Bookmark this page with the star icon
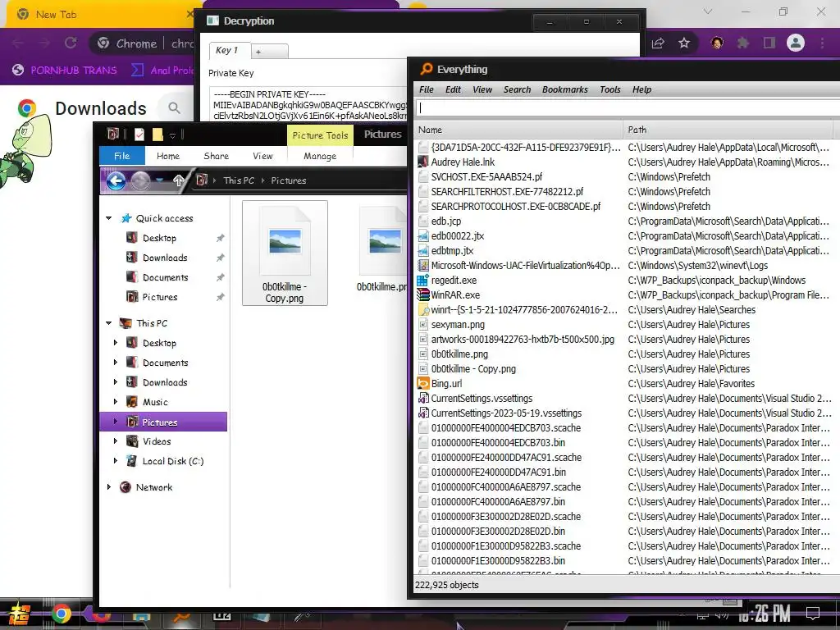840x630 pixels. (684, 43)
